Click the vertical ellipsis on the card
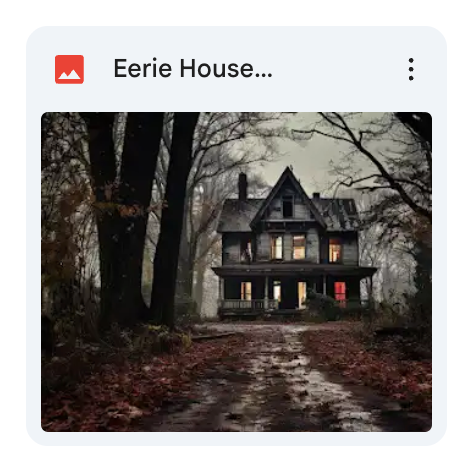Viewport: 464px width, 468px height. pyautogui.click(x=411, y=69)
